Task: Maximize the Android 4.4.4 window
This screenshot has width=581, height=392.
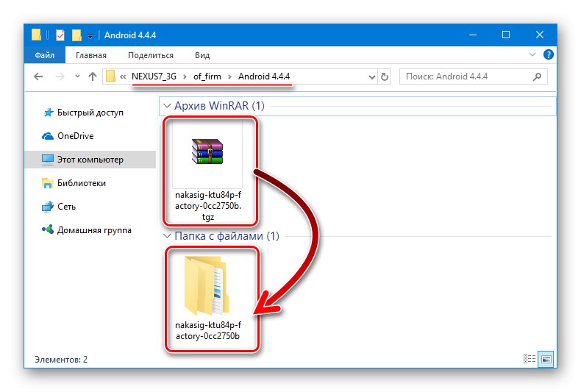Action: click(506, 35)
